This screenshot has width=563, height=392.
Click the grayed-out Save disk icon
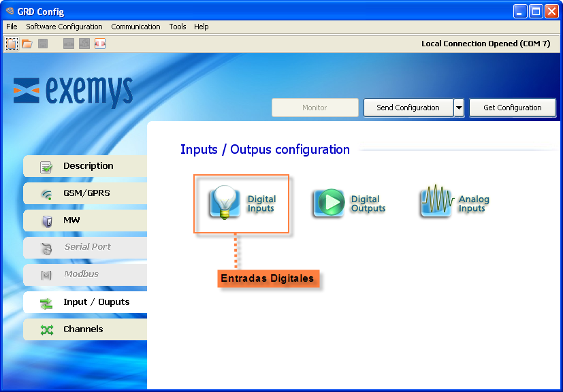coord(43,44)
